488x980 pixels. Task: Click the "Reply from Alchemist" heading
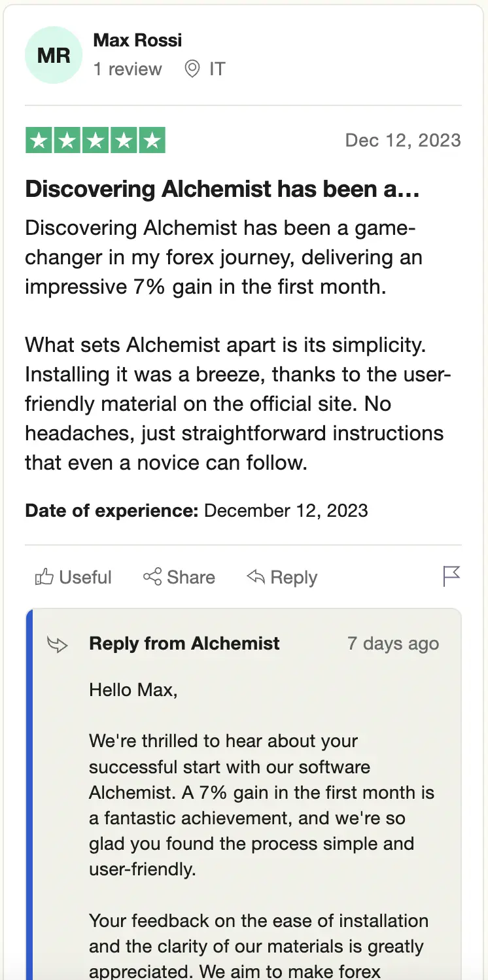tap(184, 644)
